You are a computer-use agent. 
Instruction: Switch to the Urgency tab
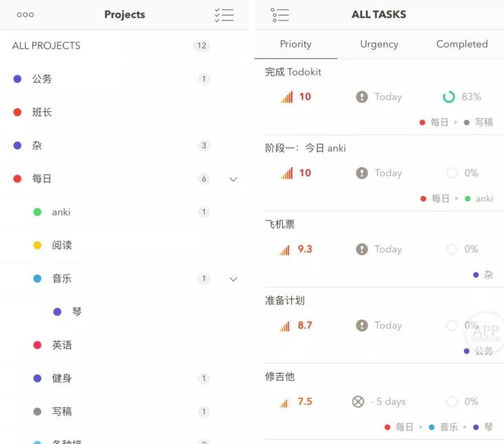click(379, 44)
